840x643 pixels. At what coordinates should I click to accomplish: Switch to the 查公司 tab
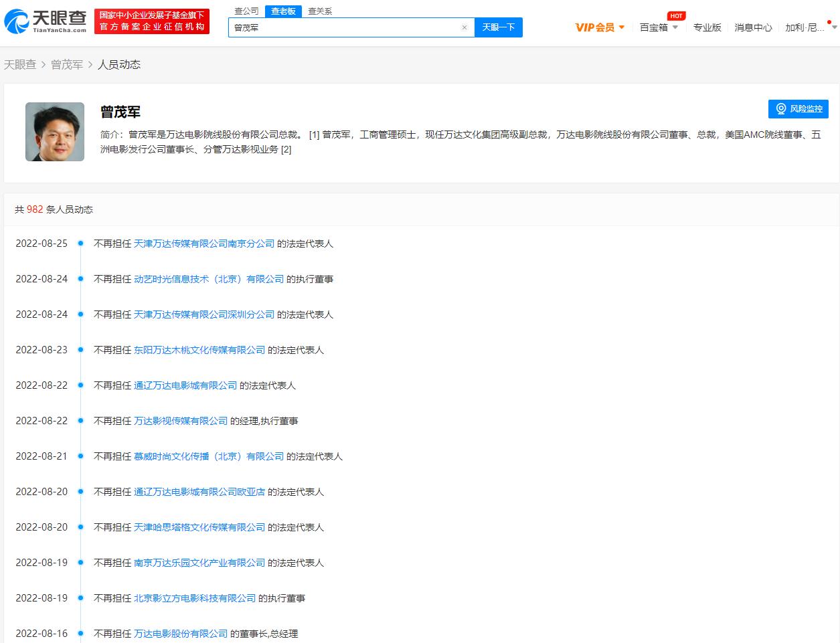(x=246, y=11)
